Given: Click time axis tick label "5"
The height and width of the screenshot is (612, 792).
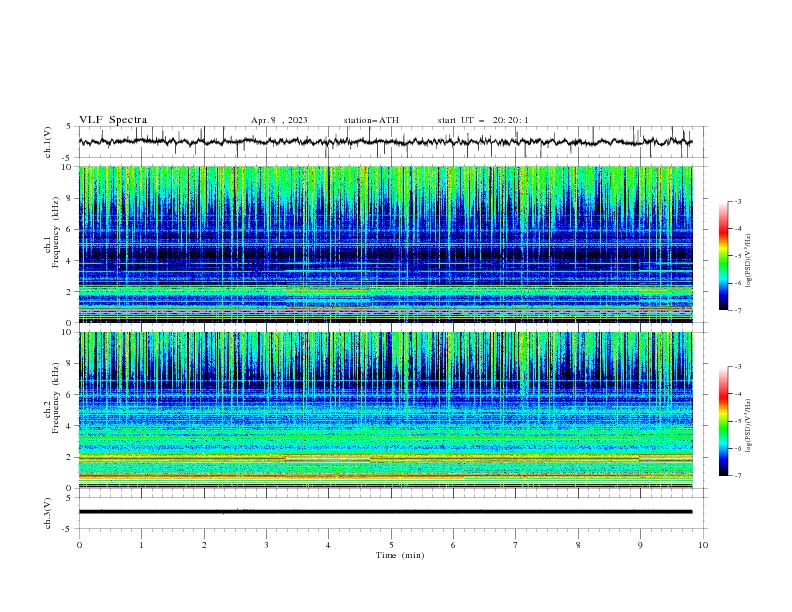Looking at the screenshot, I should (391, 545).
